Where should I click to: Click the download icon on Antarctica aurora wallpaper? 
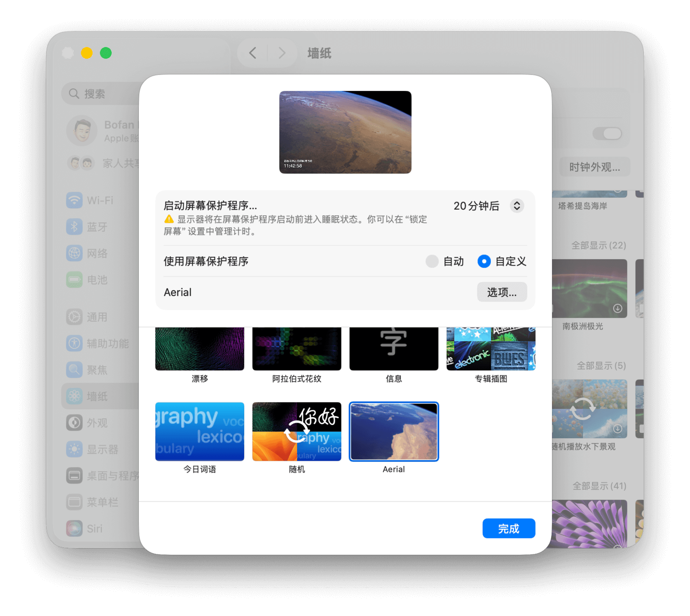(x=618, y=308)
